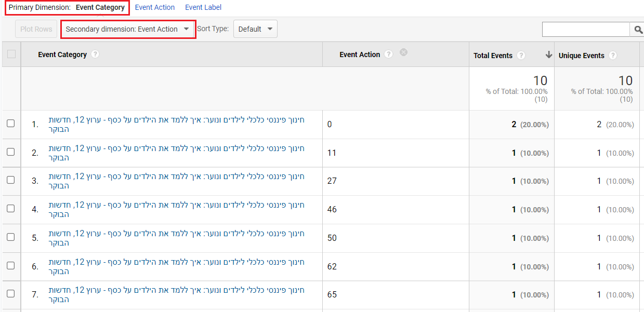Open help icon beside Total Events header
The image size is (644, 312).
pos(521,56)
